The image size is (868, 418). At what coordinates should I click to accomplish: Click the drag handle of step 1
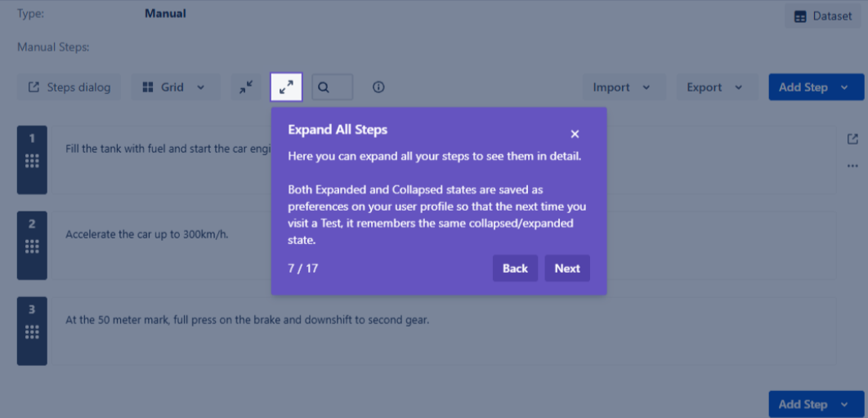pyautogui.click(x=32, y=162)
